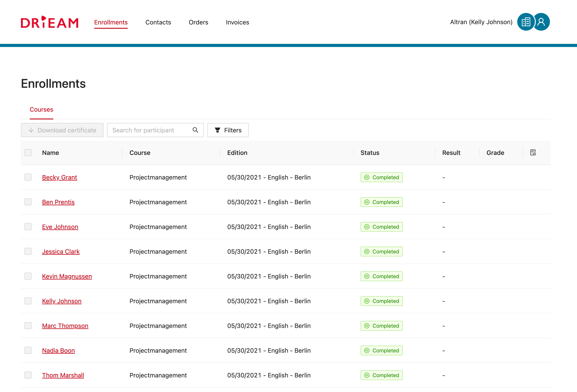
Task: Click the Status column header
Action: point(370,153)
